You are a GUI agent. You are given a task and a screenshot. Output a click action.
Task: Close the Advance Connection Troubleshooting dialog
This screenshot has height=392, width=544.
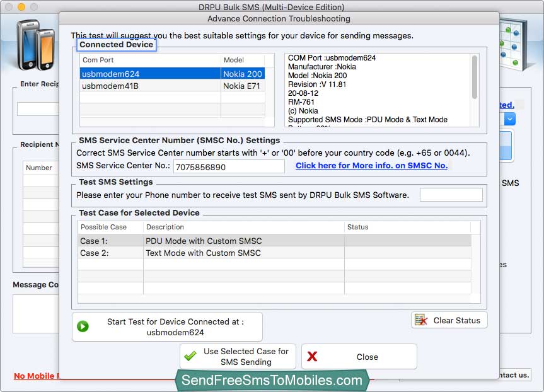tap(359, 357)
